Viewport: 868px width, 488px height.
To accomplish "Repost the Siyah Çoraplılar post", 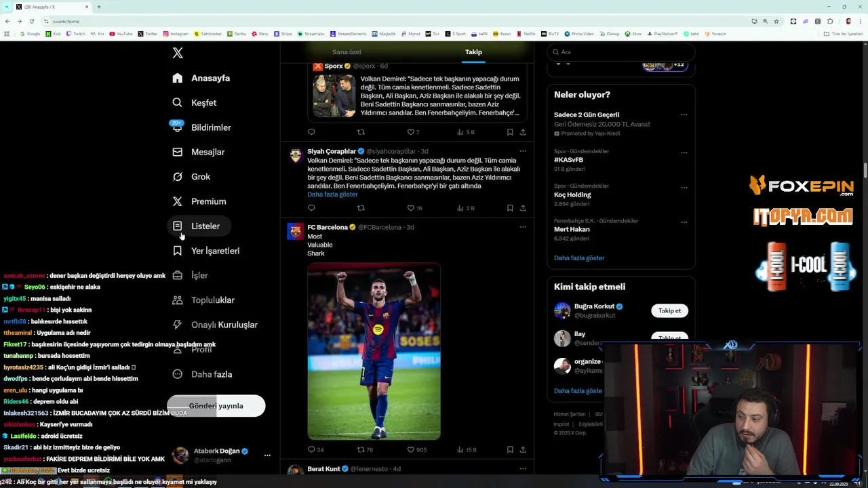I will pos(361,208).
